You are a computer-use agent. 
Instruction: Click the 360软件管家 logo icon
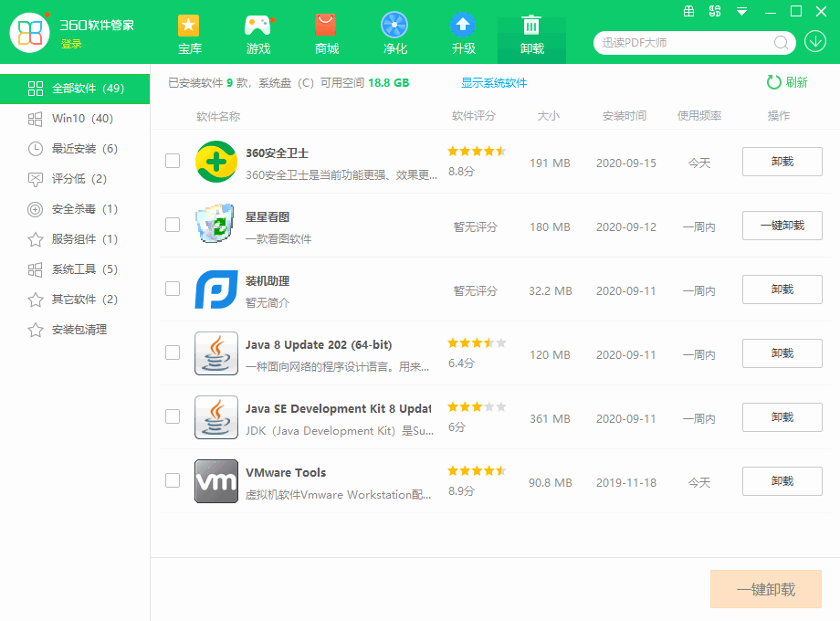click(x=29, y=31)
